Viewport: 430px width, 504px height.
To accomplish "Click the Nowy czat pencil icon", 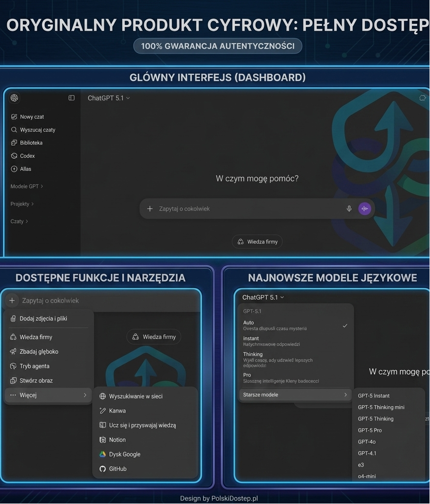I will [x=14, y=117].
